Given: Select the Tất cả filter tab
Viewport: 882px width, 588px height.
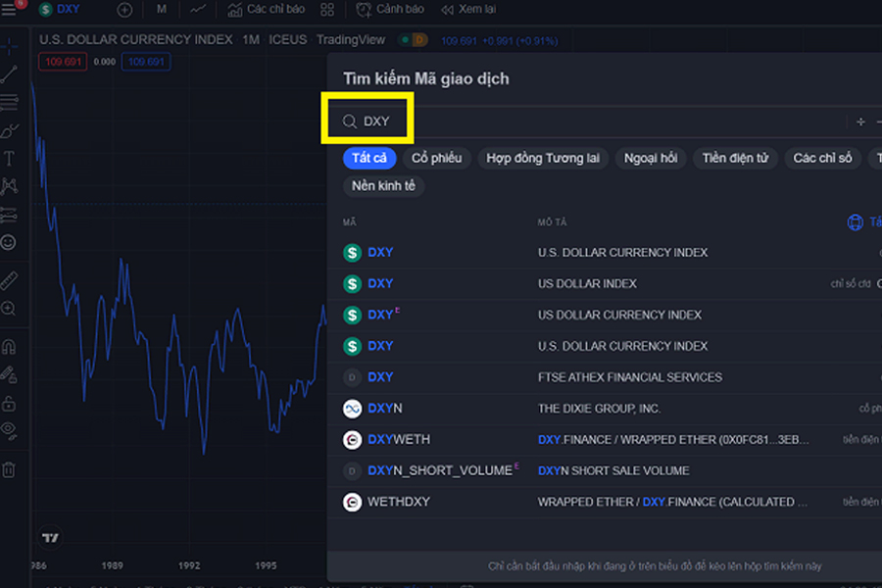Looking at the screenshot, I should click(369, 158).
